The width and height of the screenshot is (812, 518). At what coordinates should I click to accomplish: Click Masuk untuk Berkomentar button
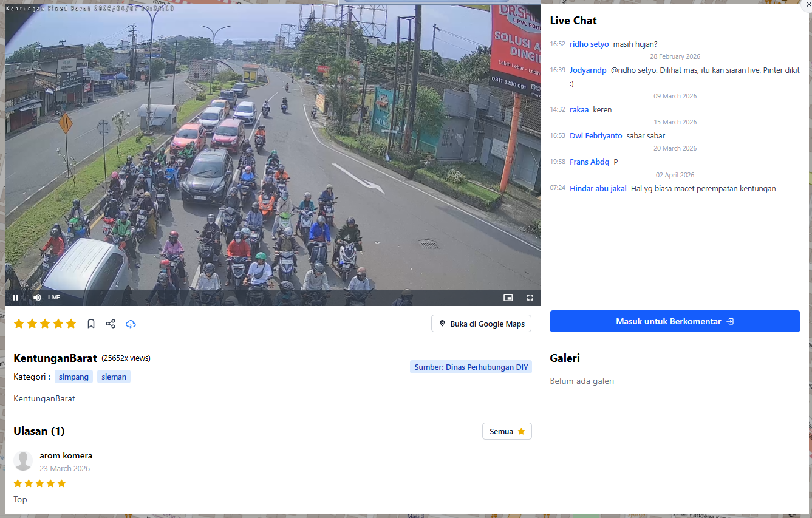tap(674, 321)
